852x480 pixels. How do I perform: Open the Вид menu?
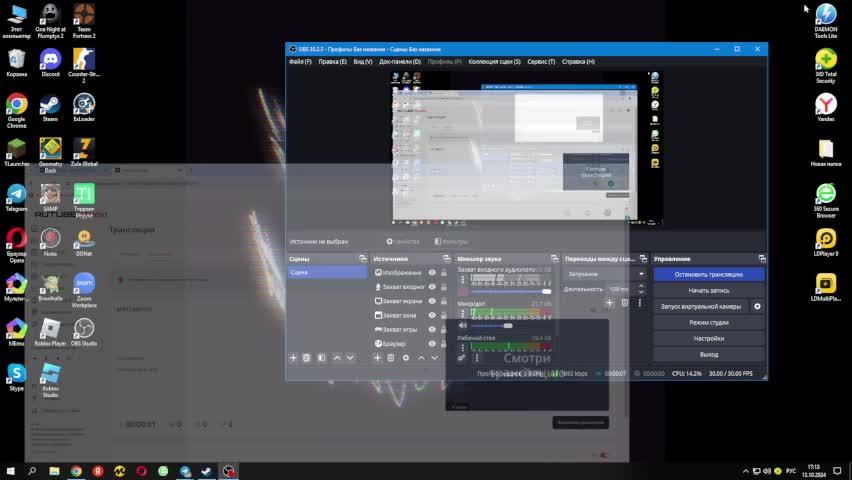point(363,62)
